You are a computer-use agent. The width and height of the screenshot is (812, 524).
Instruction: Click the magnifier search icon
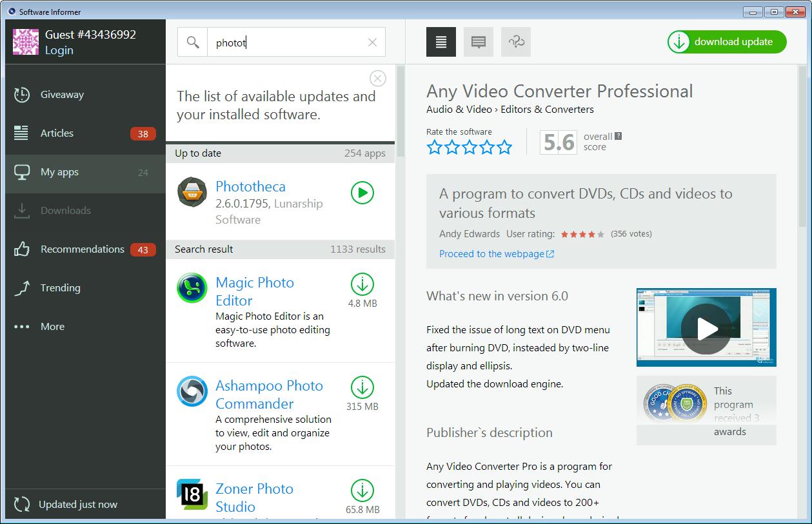(193, 43)
